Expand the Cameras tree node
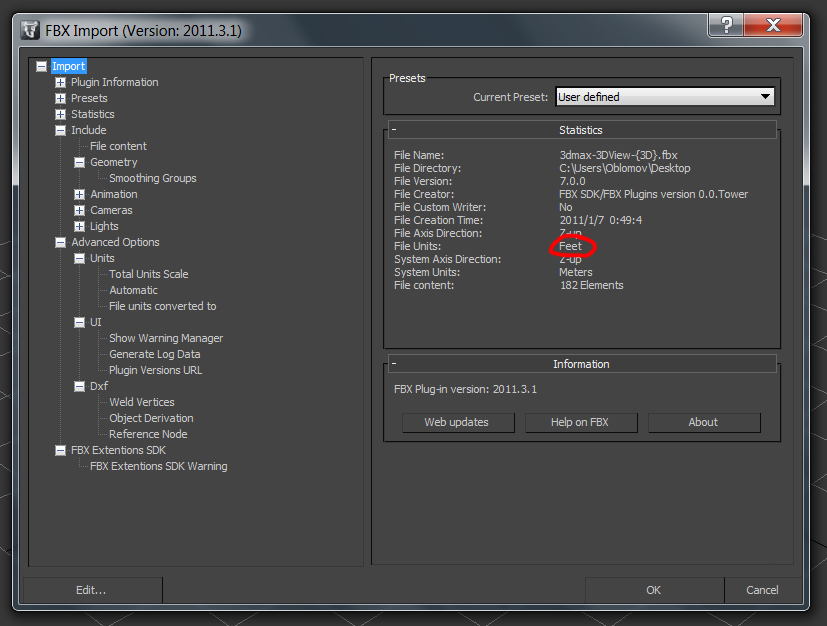Screen dimensions: 827x626 click(80, 210)
